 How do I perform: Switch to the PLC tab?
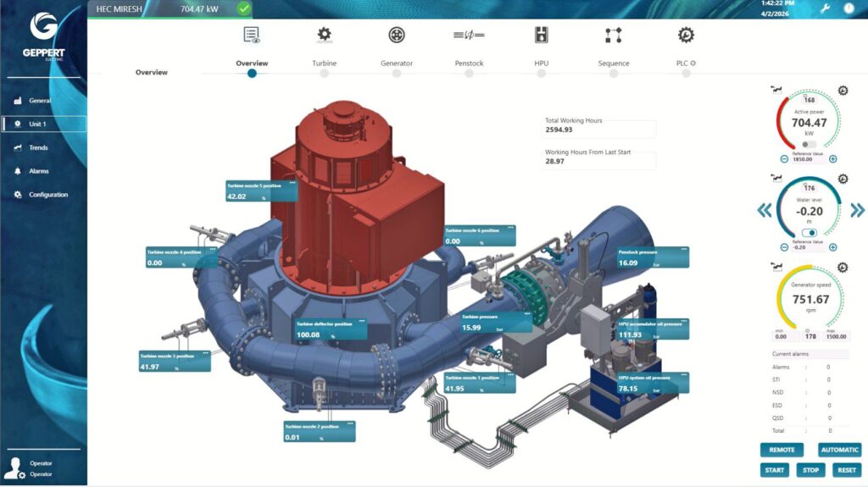(685, 63)
